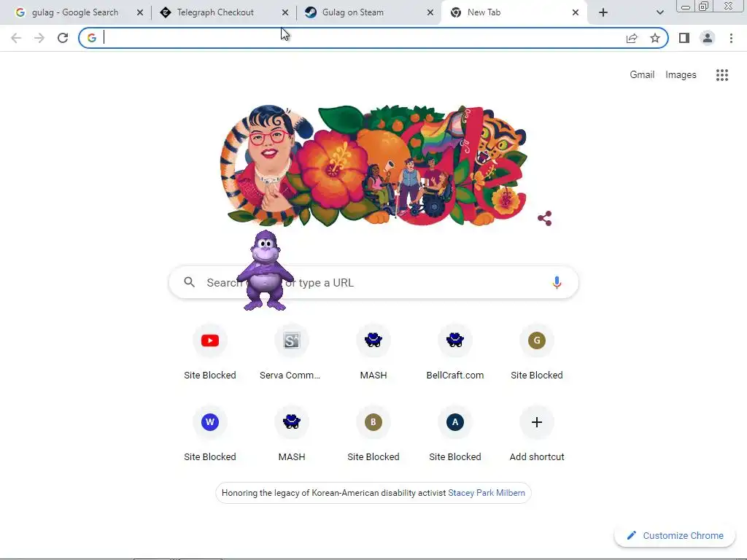The image size is (747, 560).
Task: Open a new tab with plus button
Action: pyautogui.click(x=603, y=12)
